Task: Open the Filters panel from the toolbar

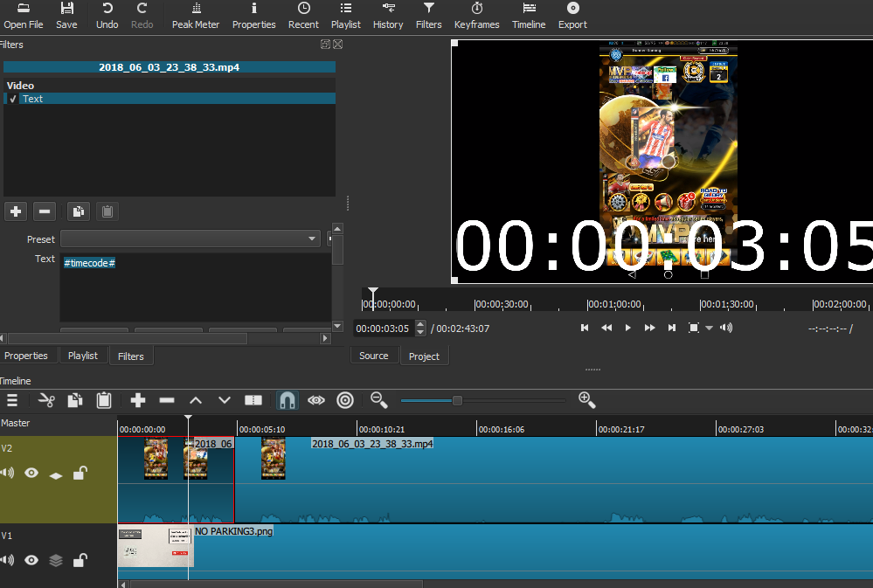Action: coord(429,16)
